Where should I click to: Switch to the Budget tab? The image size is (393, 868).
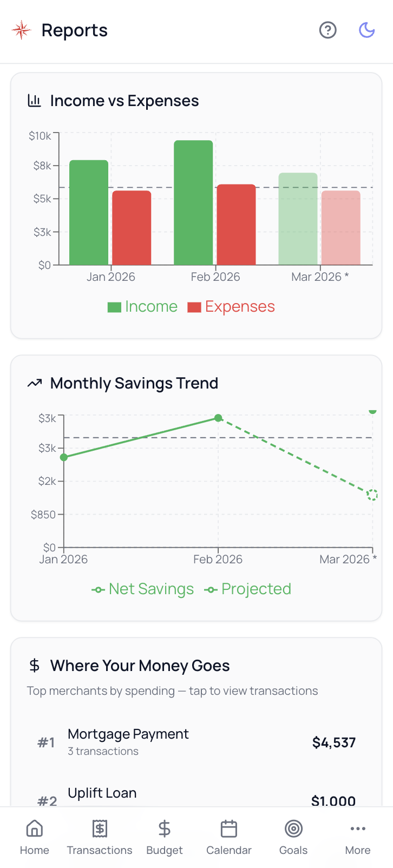165,837
